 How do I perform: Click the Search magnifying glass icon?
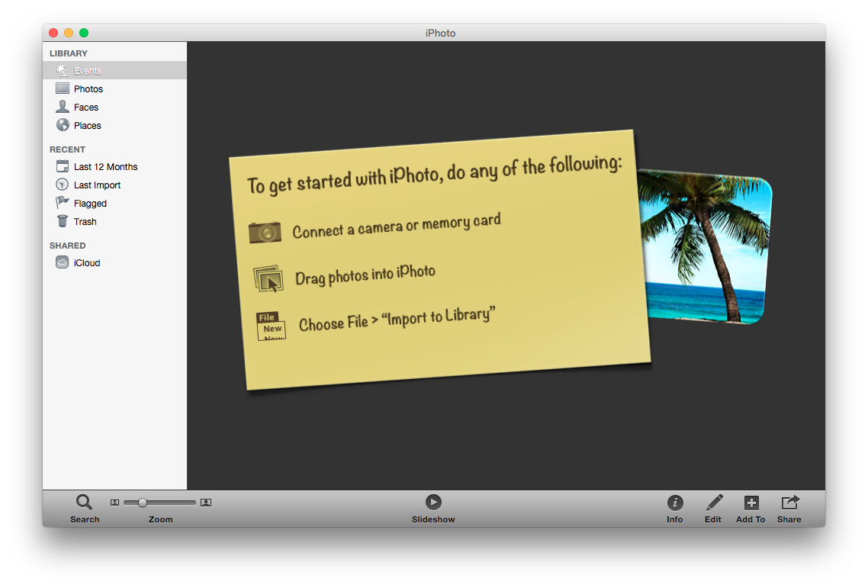pyautogui.click(x=84, y=502)
